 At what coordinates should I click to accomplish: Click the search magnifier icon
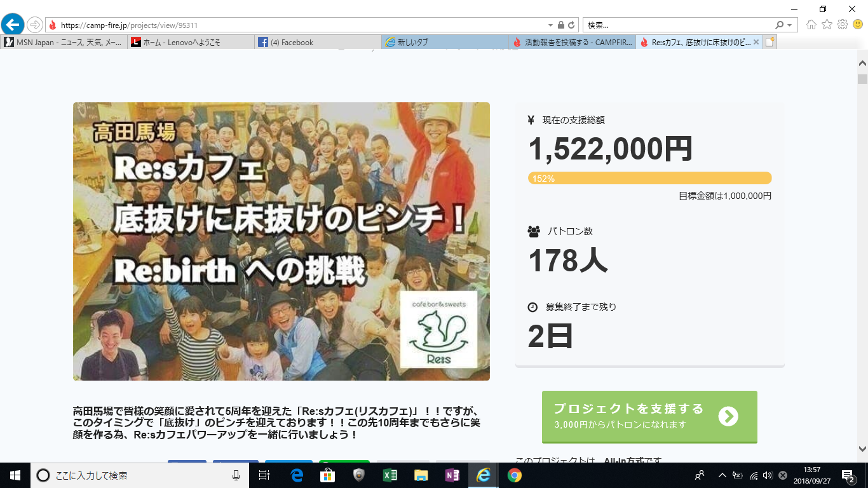click(780, 25)
